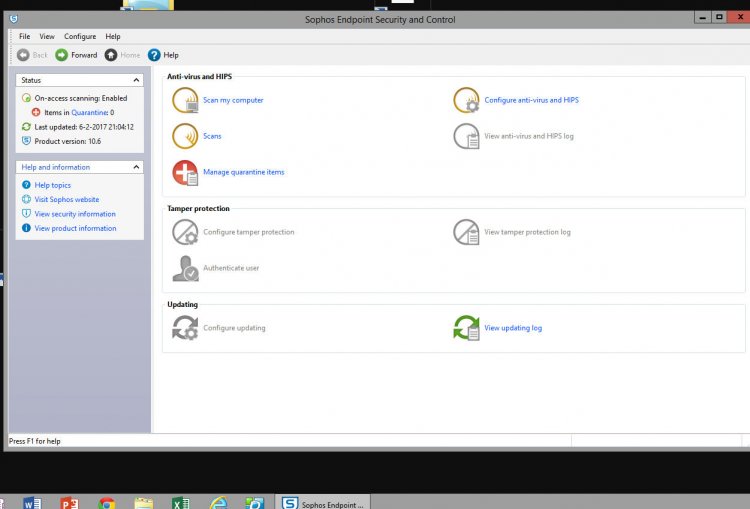Click the green View updating log icon
The height and width of the screenshot is (509, 750).
[x=466, y=328]
